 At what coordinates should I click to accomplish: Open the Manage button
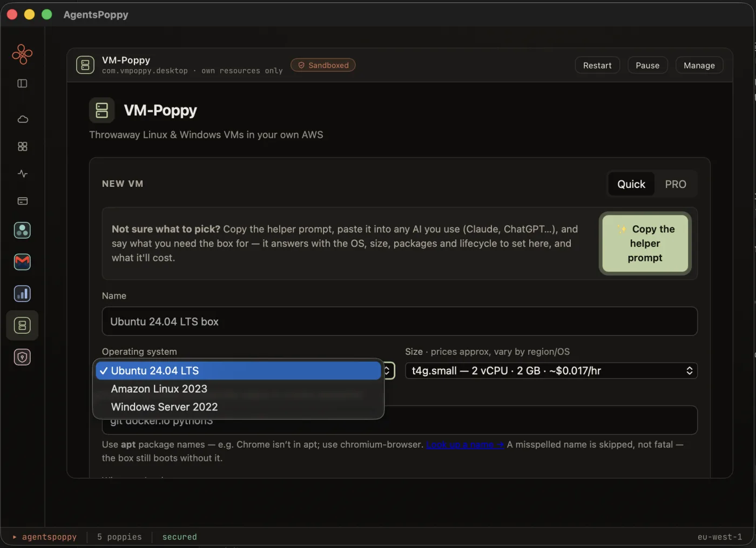699,65
